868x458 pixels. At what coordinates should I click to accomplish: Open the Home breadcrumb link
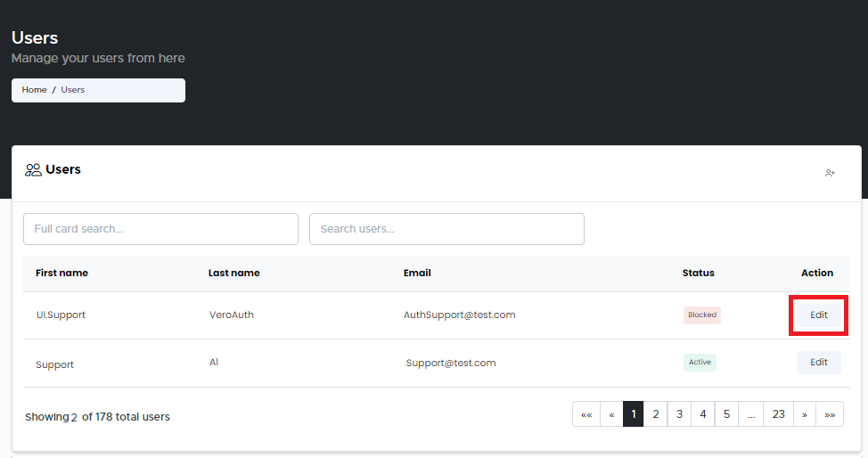35,90
